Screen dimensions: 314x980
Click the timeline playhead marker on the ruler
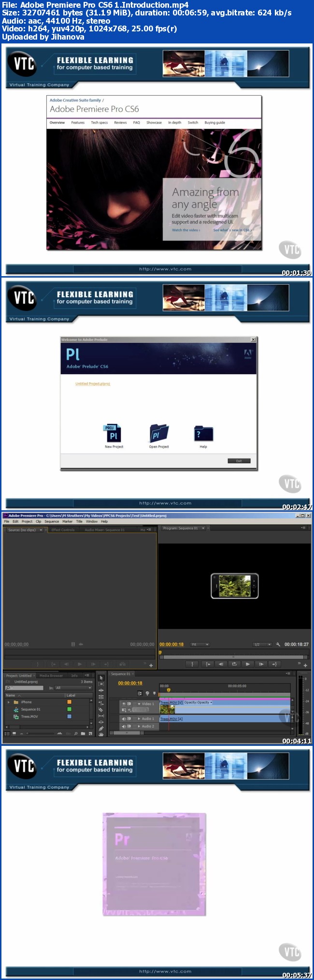point(168,690)
